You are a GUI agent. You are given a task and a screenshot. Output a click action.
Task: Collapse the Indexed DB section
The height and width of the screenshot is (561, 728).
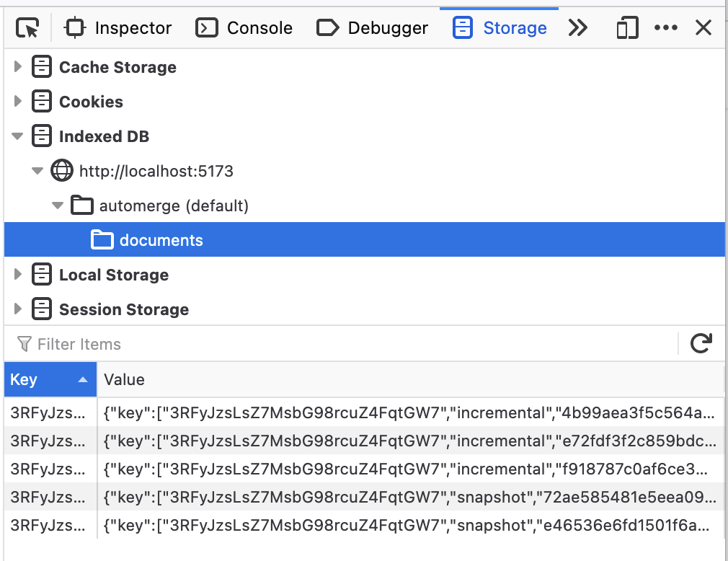click(17, 136)
